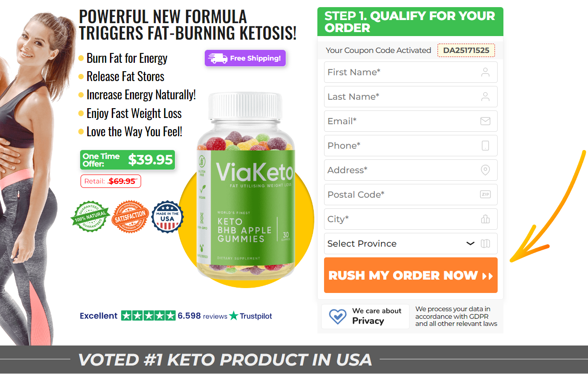Click the map pin icon in Address field
588x374 pixels.
click(x=485, y=170)
